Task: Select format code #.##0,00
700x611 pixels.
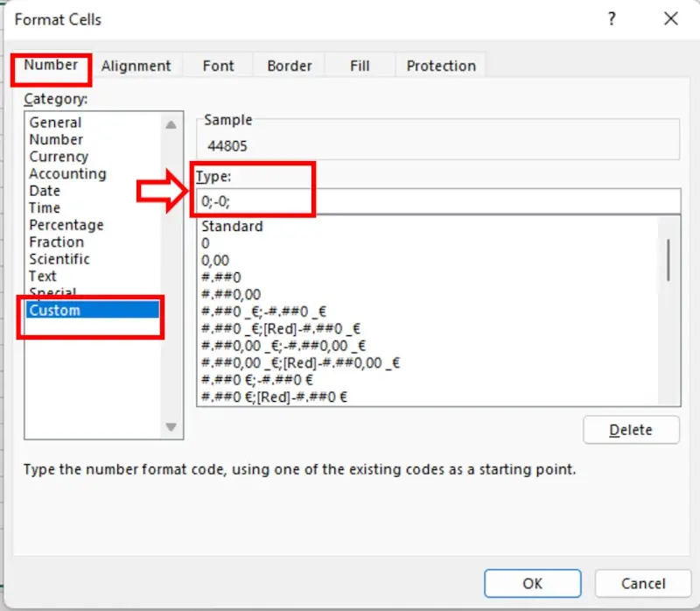Action: pos(231,294)
